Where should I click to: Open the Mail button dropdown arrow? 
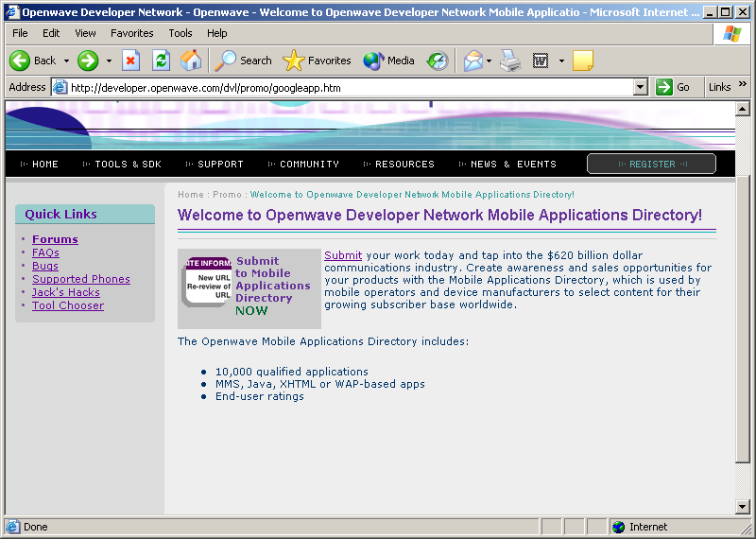pyautogui.click(x=489, y=61)
